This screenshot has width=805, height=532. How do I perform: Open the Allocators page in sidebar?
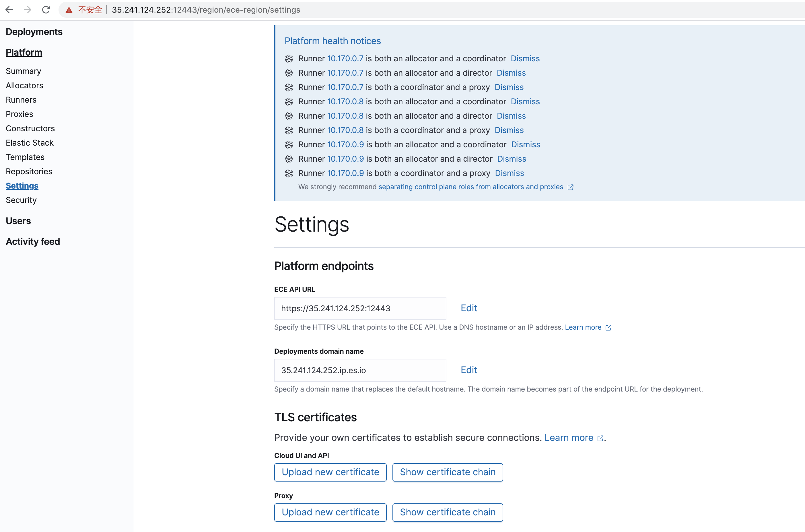(x=24, y=85)
